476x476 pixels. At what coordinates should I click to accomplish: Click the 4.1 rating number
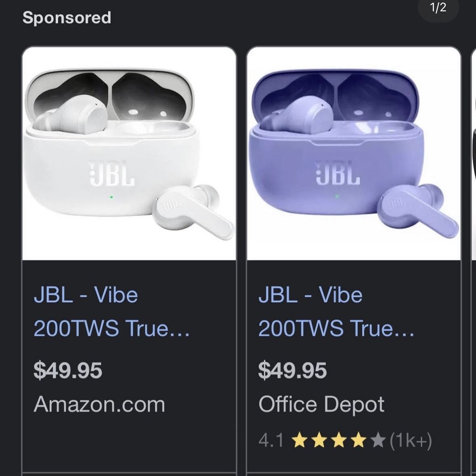click(271, 440)
